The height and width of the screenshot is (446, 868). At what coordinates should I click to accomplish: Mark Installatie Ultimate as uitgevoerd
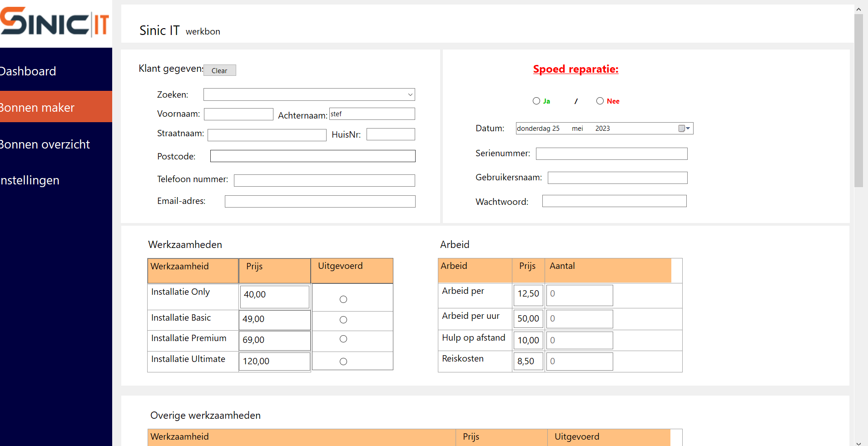click(343, 362)
